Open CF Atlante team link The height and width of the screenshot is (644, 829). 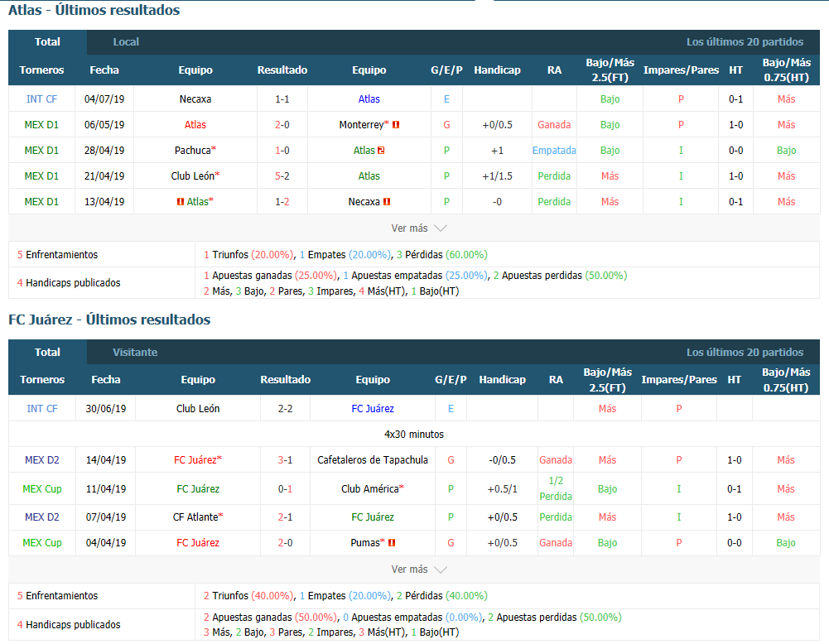tap(195, 517)
